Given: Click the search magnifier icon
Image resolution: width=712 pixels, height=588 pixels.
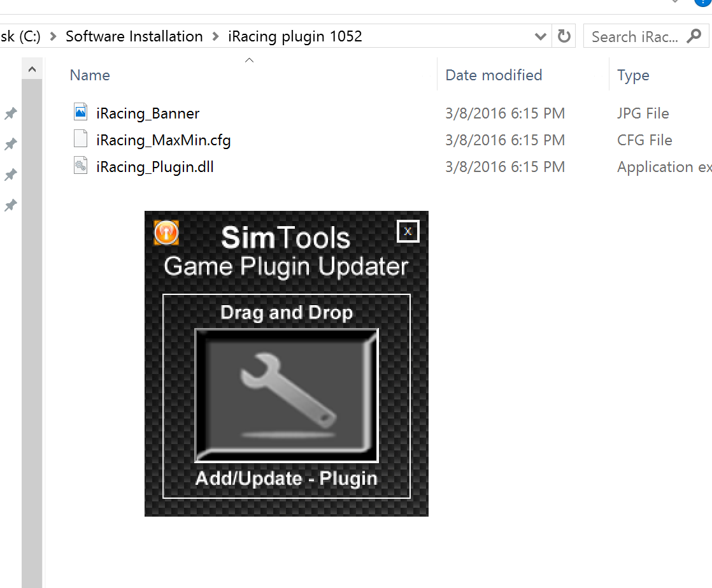Looking at the screenshot, I should tap(694, 36).
